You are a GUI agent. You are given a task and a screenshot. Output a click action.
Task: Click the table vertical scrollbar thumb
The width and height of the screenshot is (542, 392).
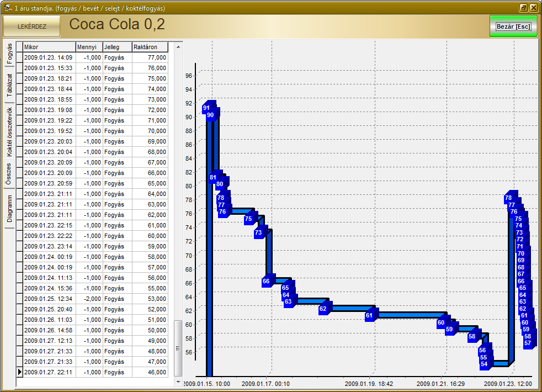[x=178, y=348]
